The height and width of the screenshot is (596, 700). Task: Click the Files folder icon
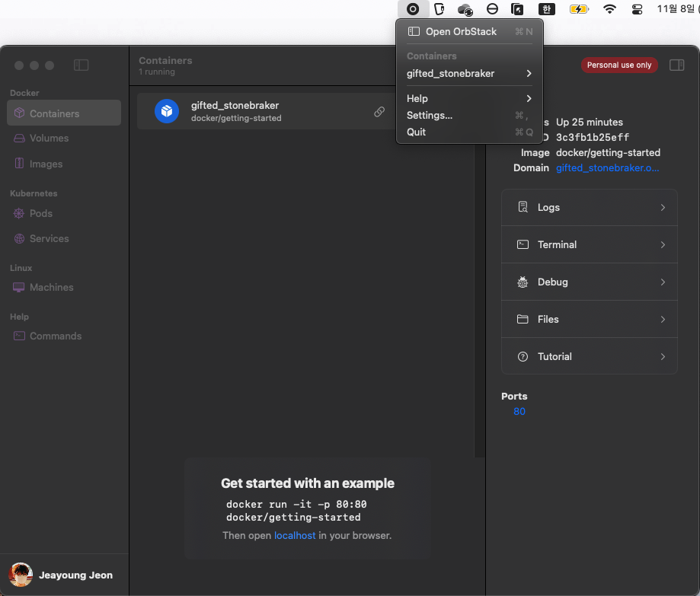(523, 319)
